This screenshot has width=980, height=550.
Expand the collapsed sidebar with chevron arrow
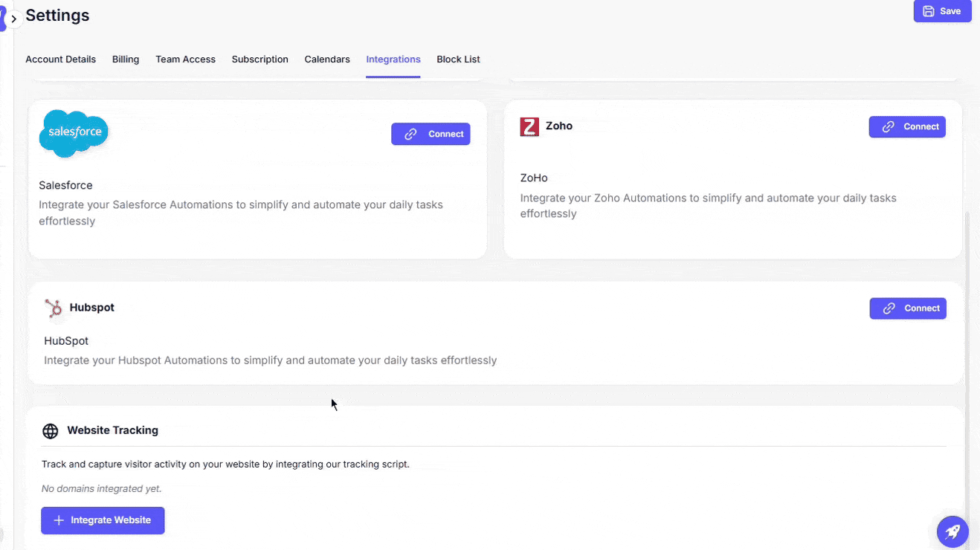(13, 19)
